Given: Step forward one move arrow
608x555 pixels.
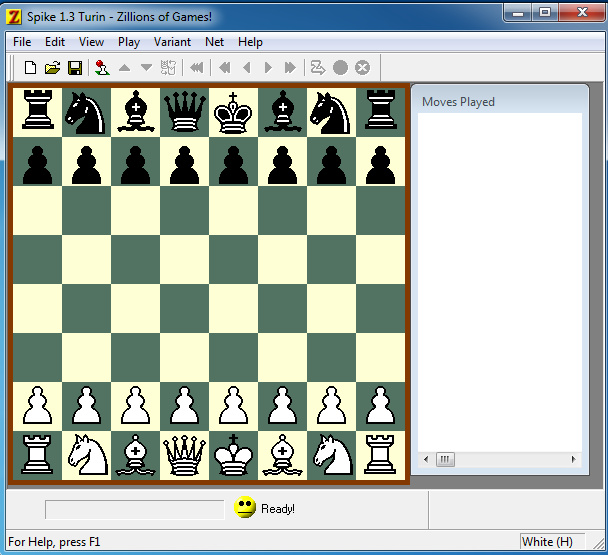Looking at the screenshot, I should pyautogui.click(x=268, y=68).
